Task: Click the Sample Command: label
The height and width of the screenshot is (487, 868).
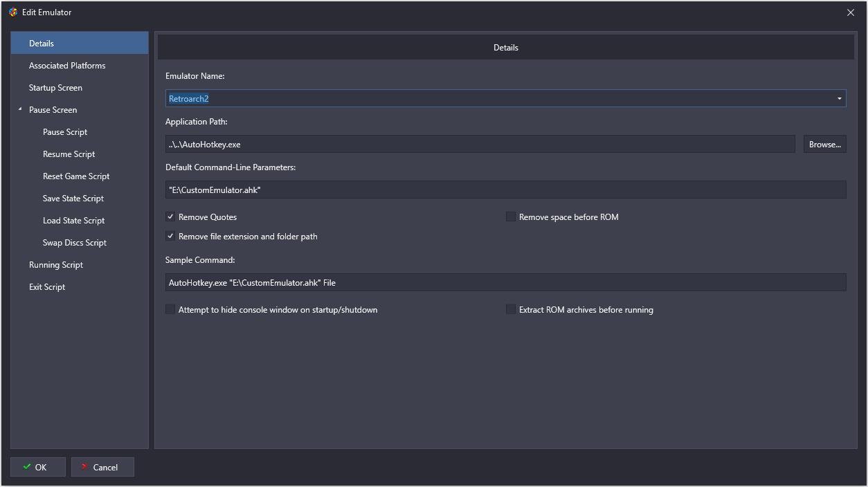Action: pyautogui.click(x=200, y=259)
